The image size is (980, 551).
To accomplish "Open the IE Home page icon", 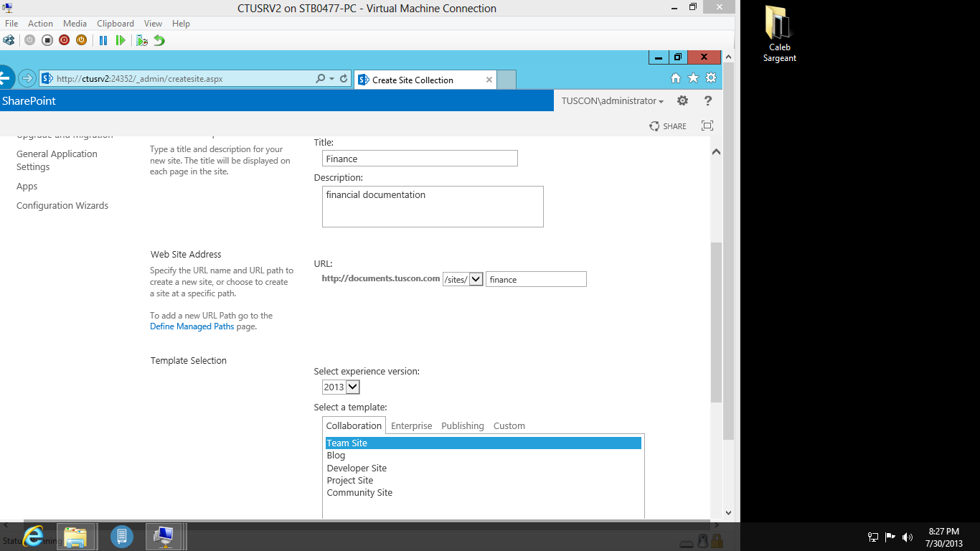I will pyautogui.click(x=676, y=78).
